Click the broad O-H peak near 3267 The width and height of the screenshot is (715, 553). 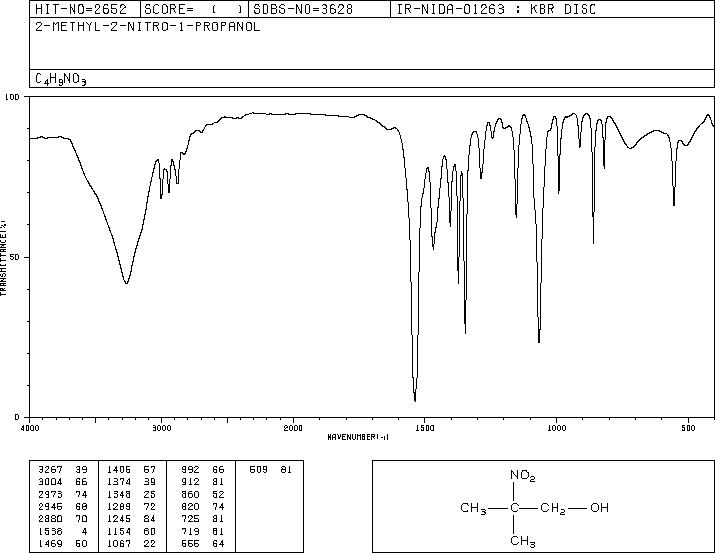click(x=126, y=282)
